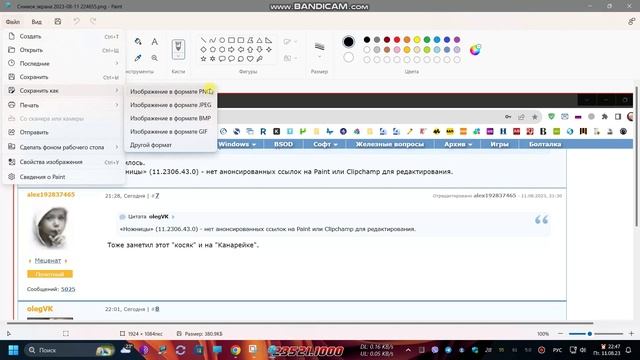This screenshot has height=360, width=640.
Task: Adjust the zoom slider handle
Action: pos(589,333)
